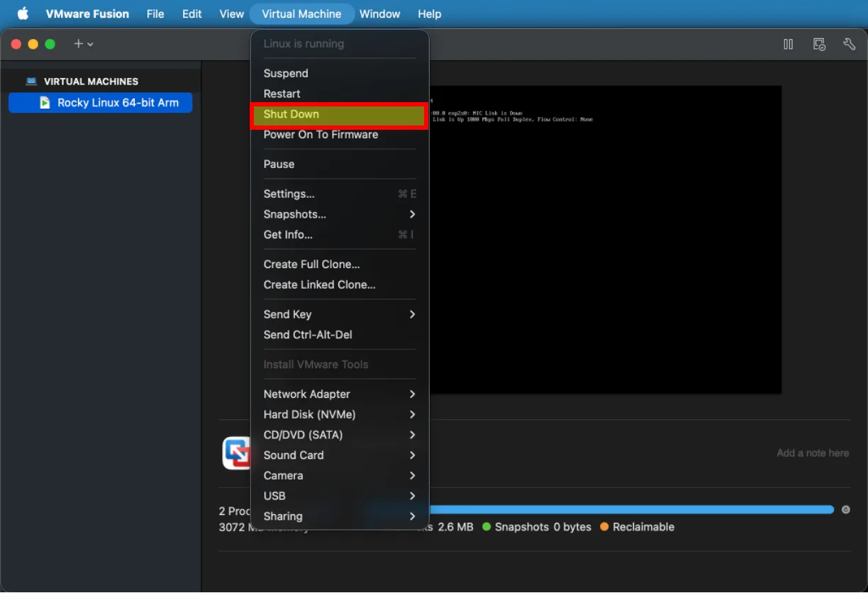Close the Virtual Machine menu bar item
The width and height of the screenshot is (868, 593).
tap(301, 13)
